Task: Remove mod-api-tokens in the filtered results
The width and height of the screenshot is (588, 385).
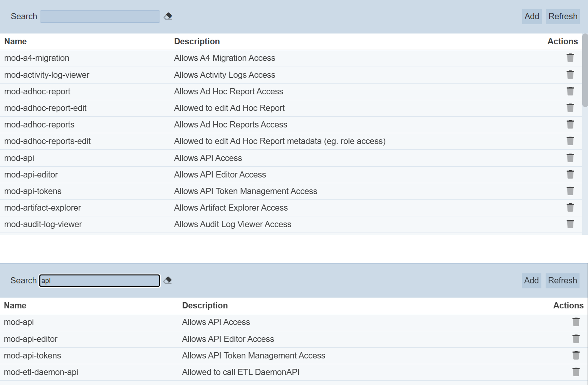Action: [576, 356]
